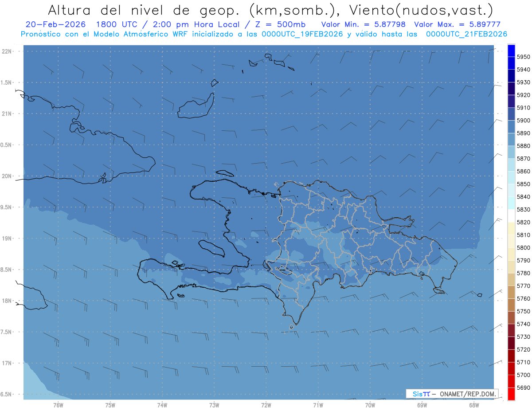Pick the tan swatch between 5760 and 5770
Viewport: 532px width, 411px height.
[511, 292]
